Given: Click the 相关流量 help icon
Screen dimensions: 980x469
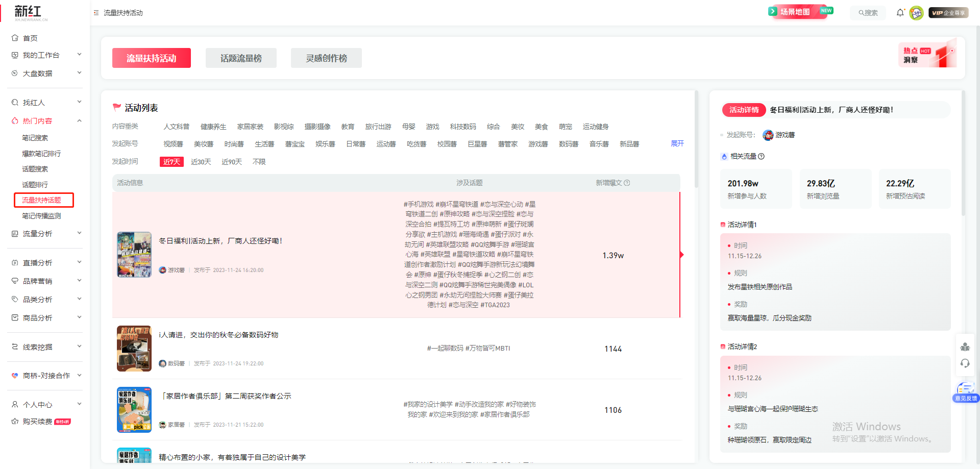Looking at the screenshot, I should [x=761, y=156].
